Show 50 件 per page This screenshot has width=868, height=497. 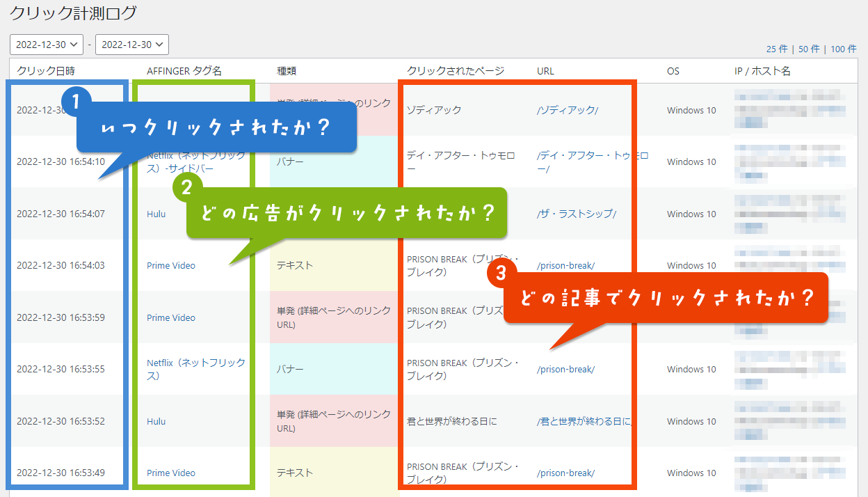pos(809,49)
